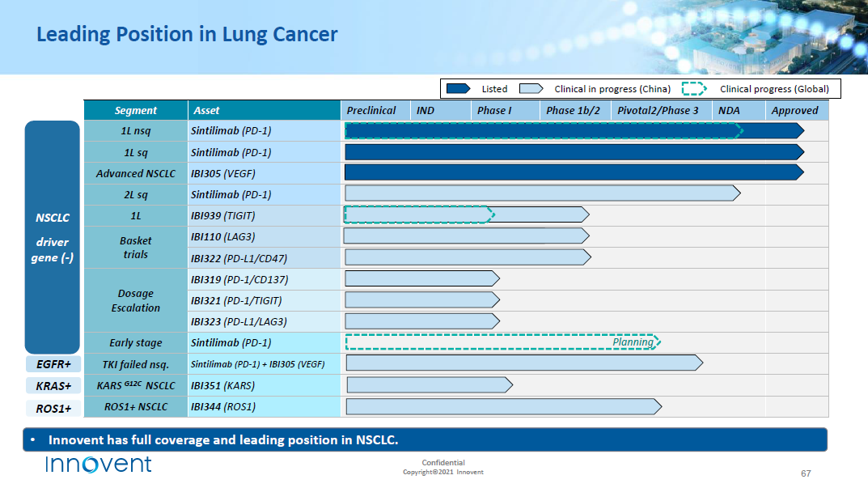Screen dimensions: 868x488
Task: Click the "Sintilimab (PD-1) + IBI305 (VEGF)" asset cell
Action: [264, 364]
